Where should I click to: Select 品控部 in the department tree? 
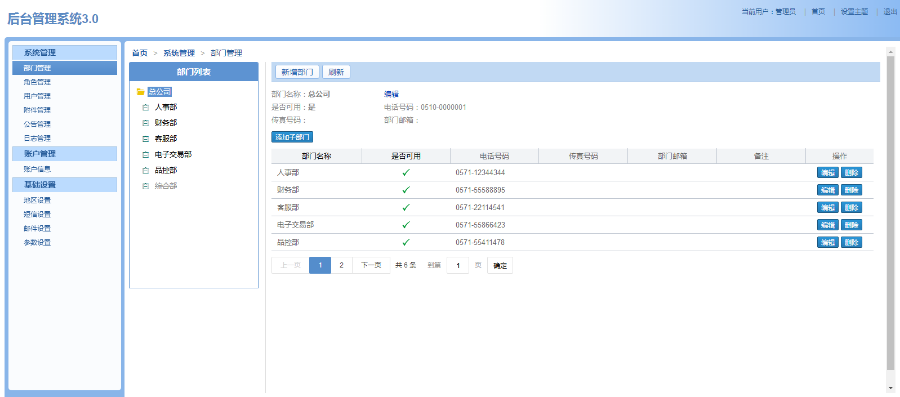click(166, 170)
